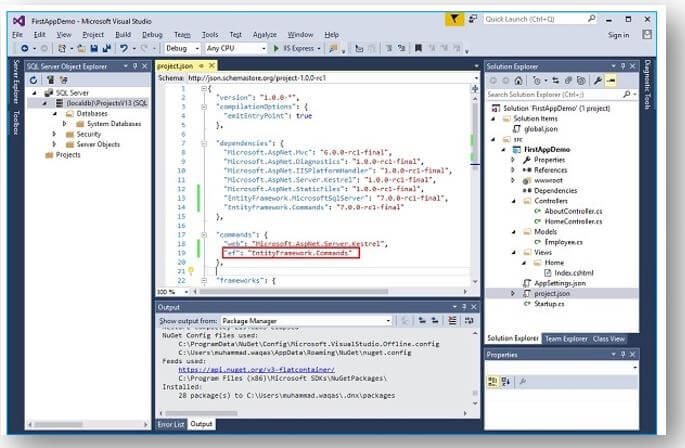Click Refresh in SQL Server Object Explorer

[33, 80]
